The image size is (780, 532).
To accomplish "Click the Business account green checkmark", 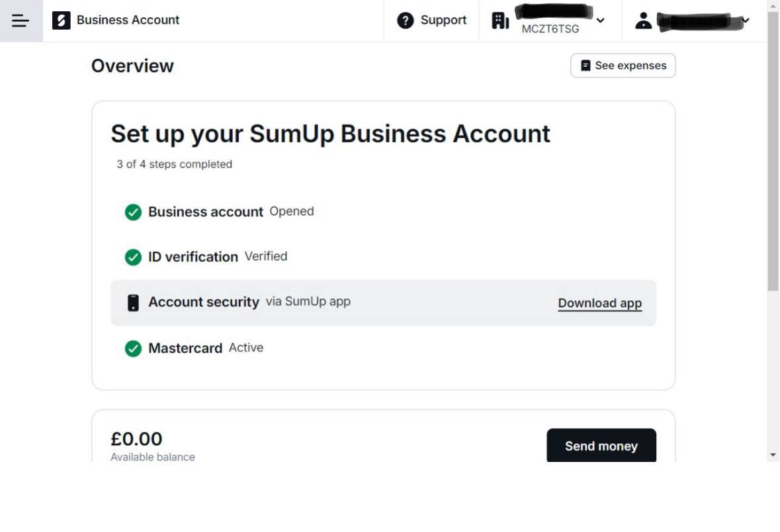I will point(133,212).
